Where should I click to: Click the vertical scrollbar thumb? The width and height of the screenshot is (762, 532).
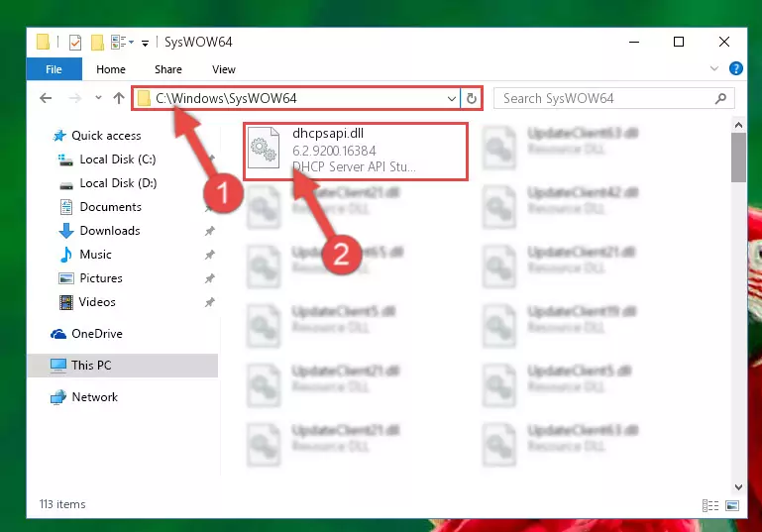coord(738,158)
